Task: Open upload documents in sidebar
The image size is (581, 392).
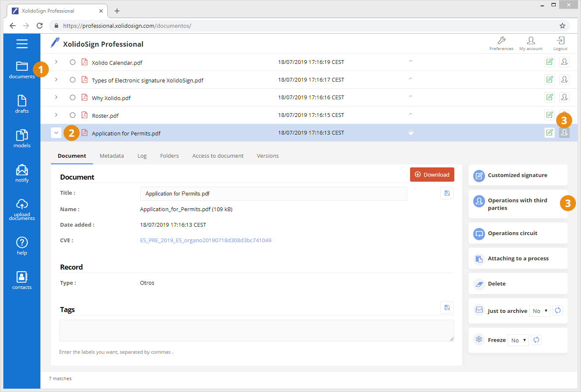Action: pyautogui.click(x=22, y=209)
